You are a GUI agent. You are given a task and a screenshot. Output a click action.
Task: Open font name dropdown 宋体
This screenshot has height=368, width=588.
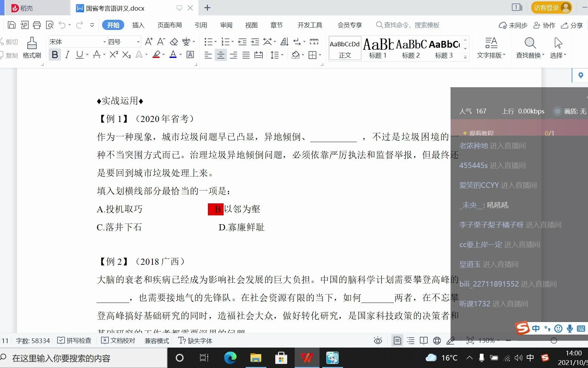click(x=104, y=42)
